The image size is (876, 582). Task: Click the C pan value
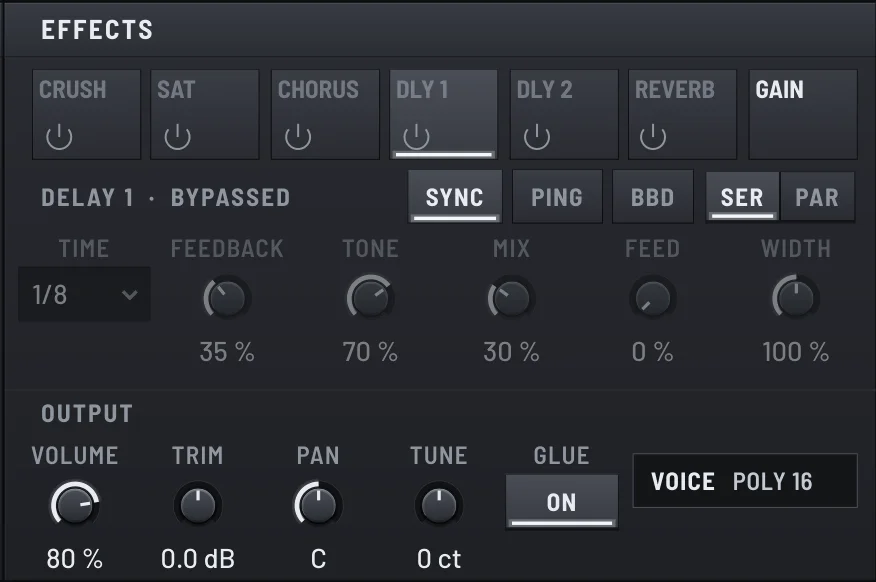318,559
